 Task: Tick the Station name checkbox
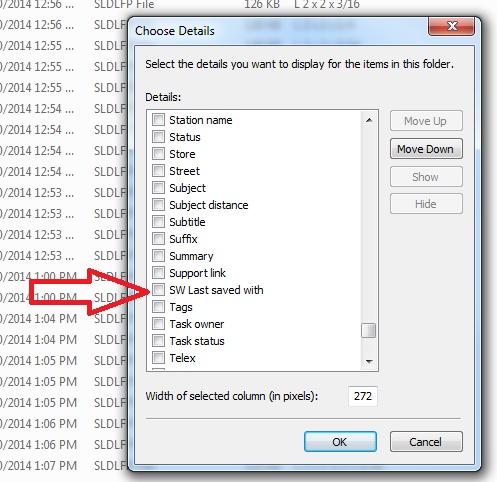[158, 119]
